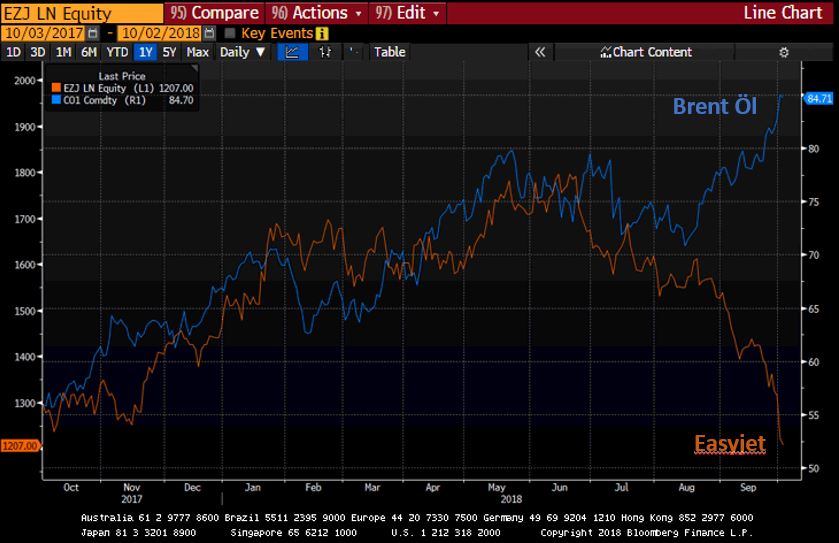
Task: Set the range to 5Y
Action: pyautogui.click(x=170, y=52)
